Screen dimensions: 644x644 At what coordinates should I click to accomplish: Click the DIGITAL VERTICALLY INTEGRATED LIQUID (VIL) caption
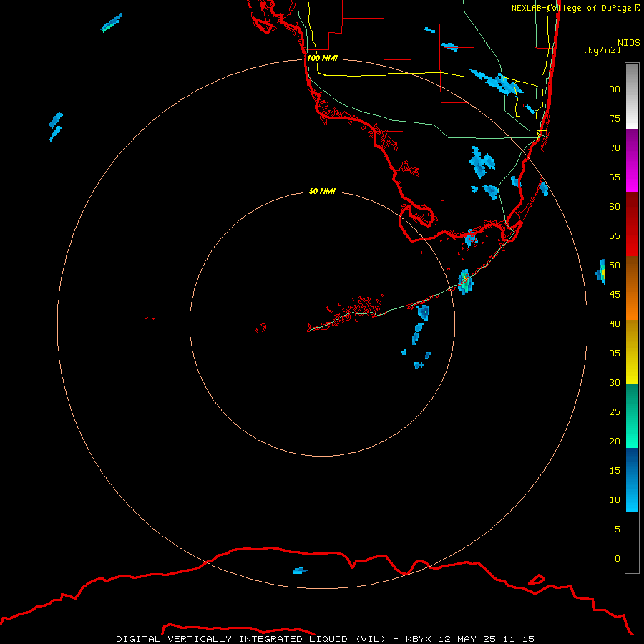[x=252, y=639]
